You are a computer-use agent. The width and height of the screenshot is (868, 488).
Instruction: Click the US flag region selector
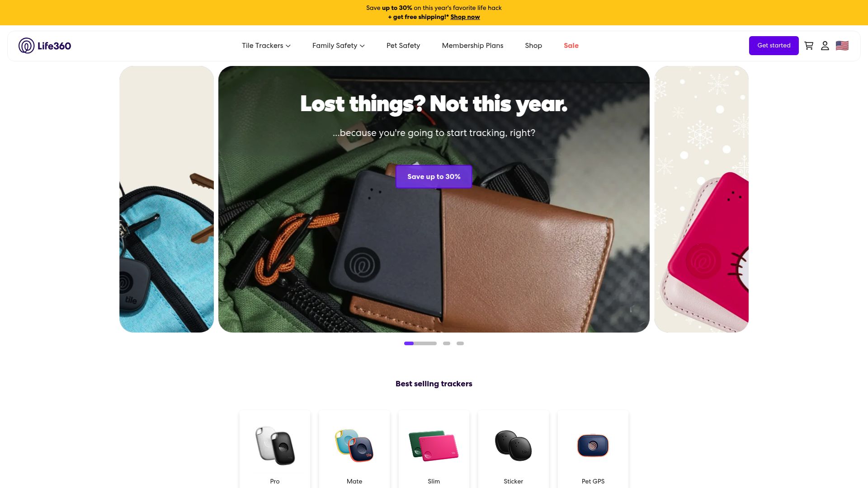click(842, 46)
